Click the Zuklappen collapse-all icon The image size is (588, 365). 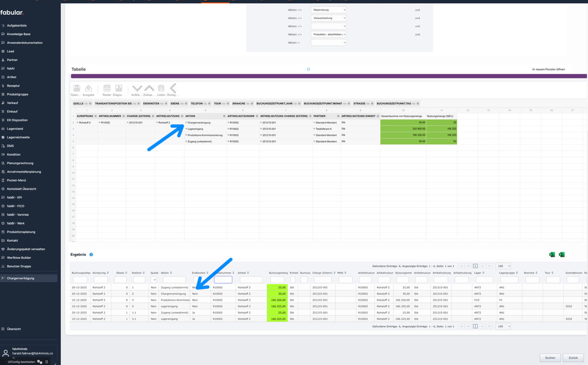point(149,88)
